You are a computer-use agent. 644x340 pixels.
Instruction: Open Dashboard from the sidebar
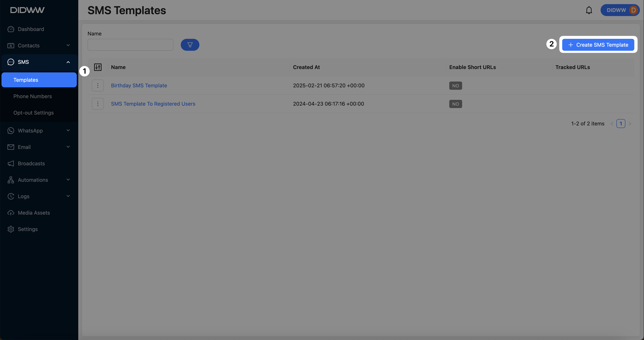pyautogui.click(x=31, y=29)
